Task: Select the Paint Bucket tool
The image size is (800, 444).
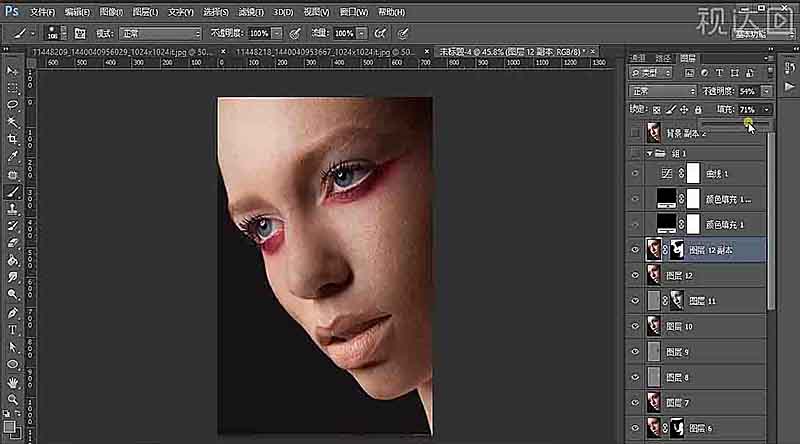Action: click(12, 261)
